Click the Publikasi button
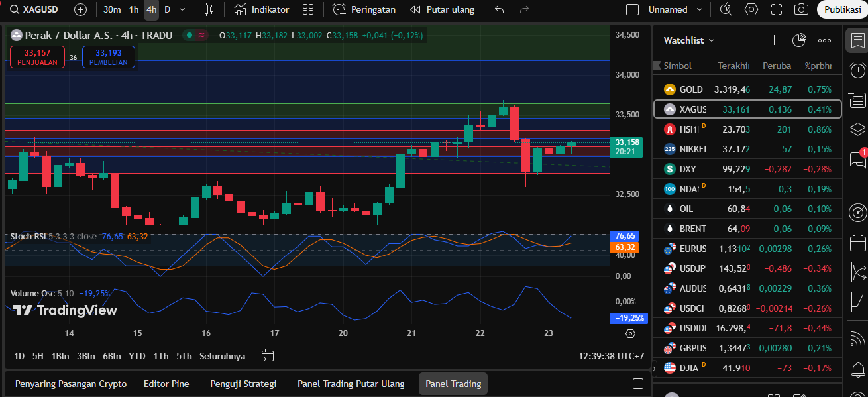 [841, 10]
